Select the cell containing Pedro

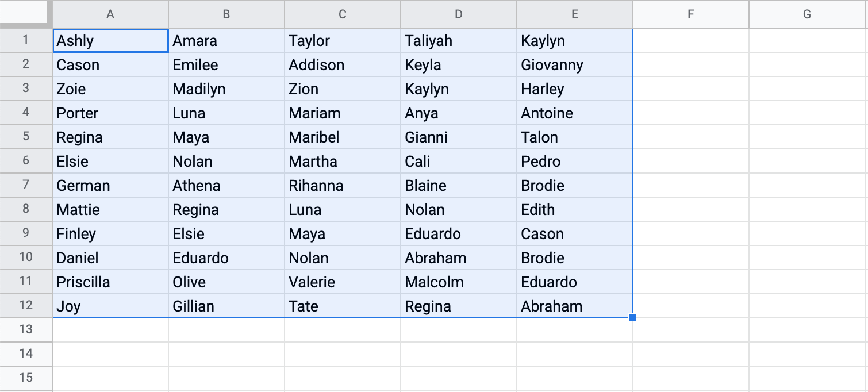(x=574, y=161)
